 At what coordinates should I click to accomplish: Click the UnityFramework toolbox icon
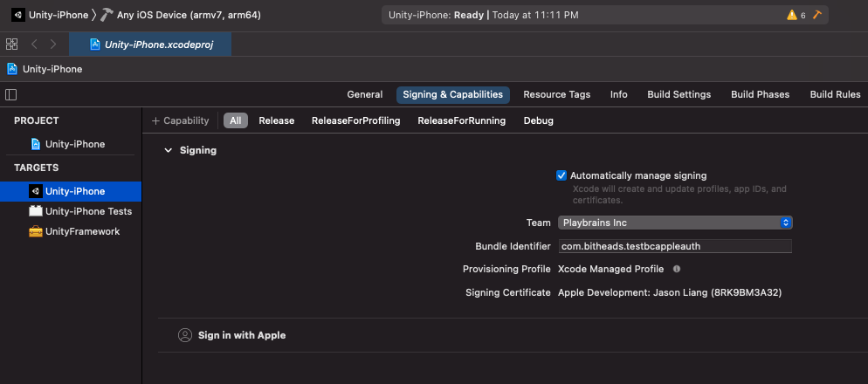tap(36, 232)
